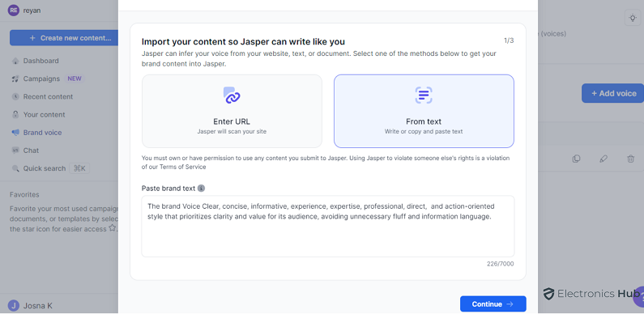Select the From text import card
644x314 pixels.
coord(424,111)
